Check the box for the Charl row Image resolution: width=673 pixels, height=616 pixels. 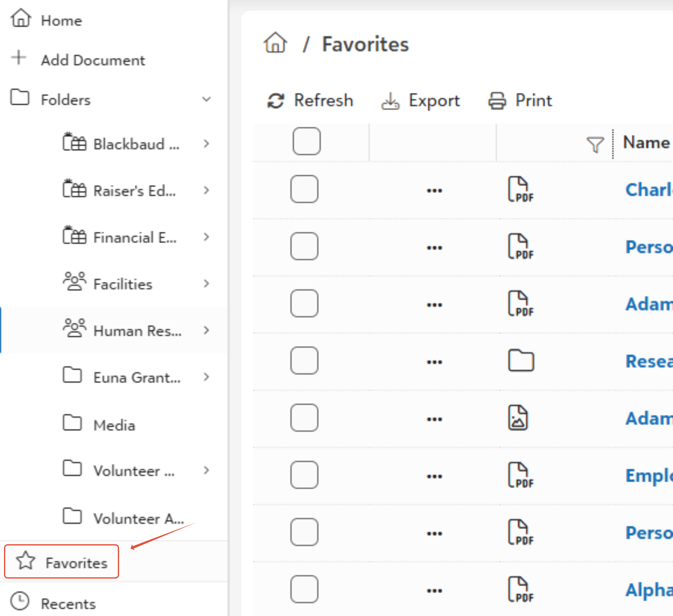tap(304, 189)
